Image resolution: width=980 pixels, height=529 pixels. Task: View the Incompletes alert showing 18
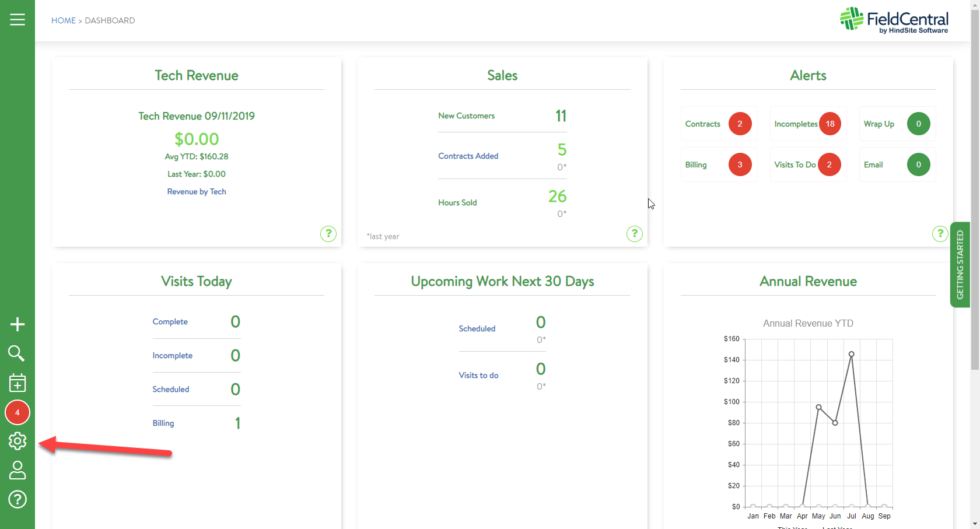click(808, 124)
